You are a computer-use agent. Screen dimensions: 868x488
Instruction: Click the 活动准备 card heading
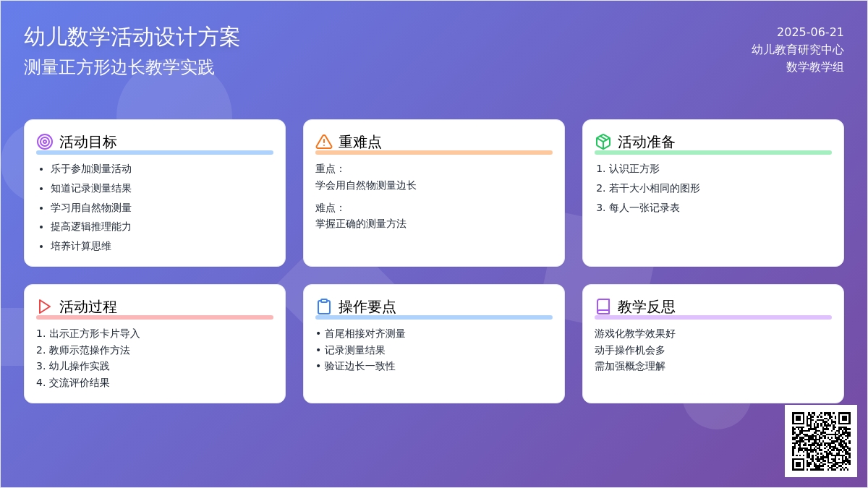click(647, 142)
